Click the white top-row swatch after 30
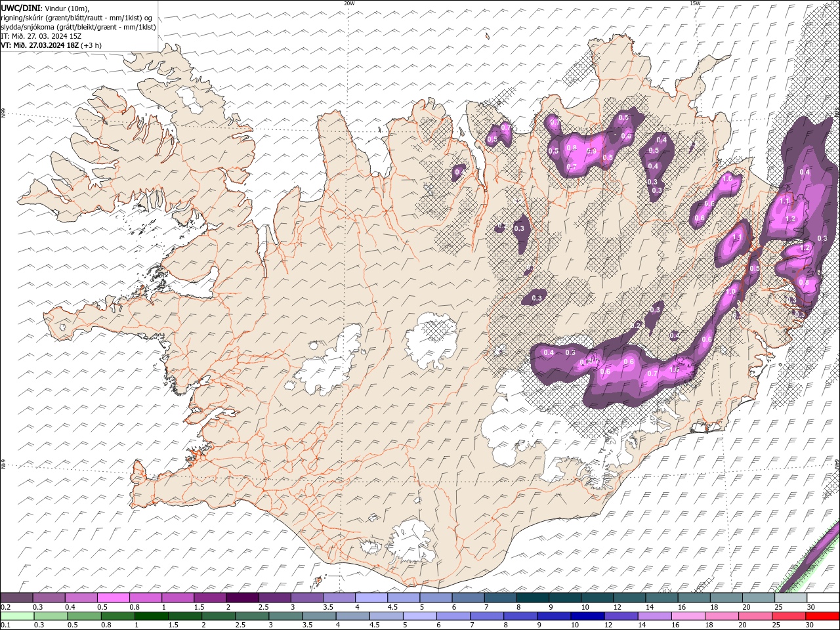This screenshot has height=630, width=840. (x=823, y=598)
